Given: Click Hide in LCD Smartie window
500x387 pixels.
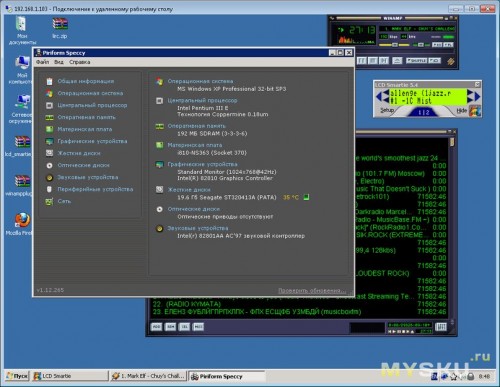Looking at the screenshot, I should [x=461, y=110].
